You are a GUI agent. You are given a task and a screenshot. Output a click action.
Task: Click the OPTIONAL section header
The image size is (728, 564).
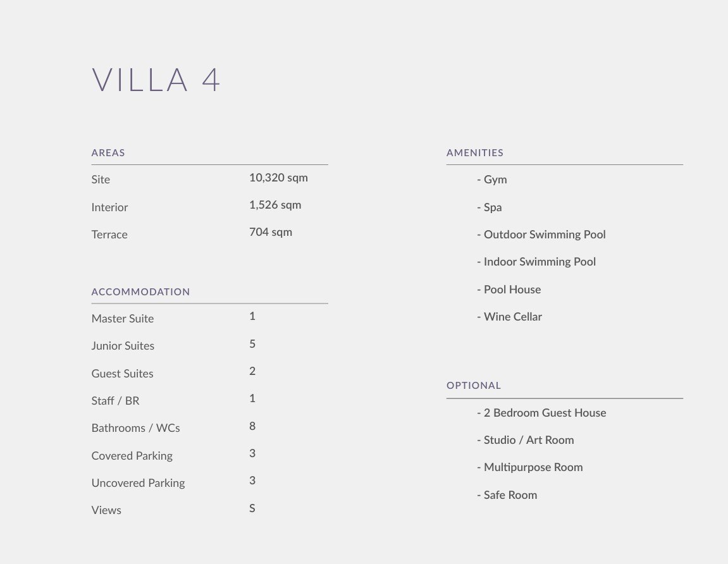click(x=474, y=385)
